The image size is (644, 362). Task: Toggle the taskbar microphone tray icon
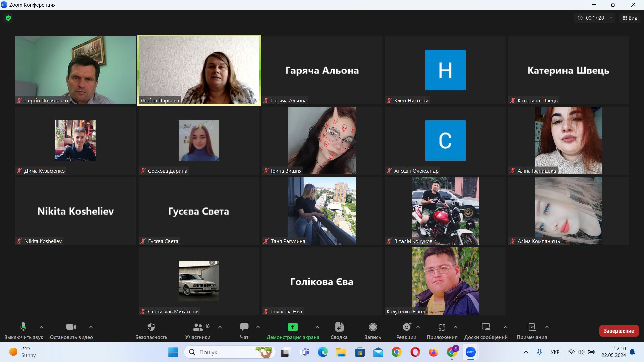539,352
